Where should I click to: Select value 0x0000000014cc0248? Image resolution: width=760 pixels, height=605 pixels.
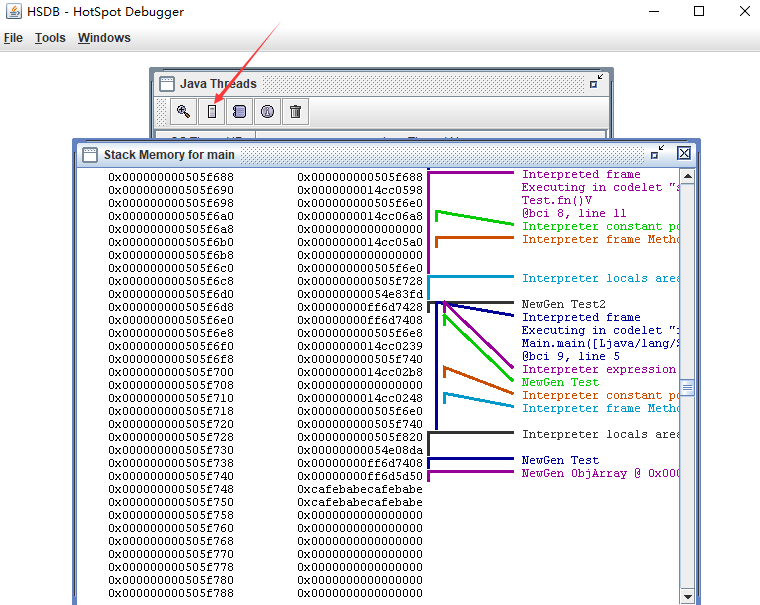(360, 398)
